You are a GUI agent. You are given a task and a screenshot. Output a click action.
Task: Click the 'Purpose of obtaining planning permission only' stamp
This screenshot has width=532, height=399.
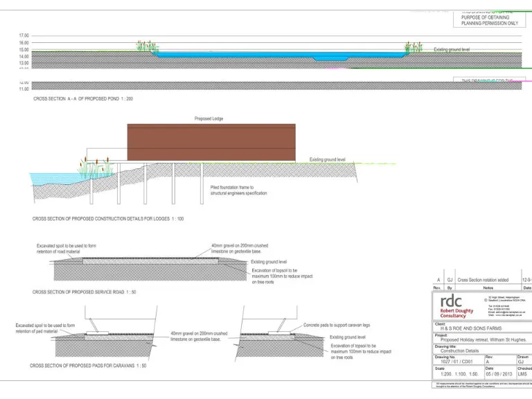point(490,17)
